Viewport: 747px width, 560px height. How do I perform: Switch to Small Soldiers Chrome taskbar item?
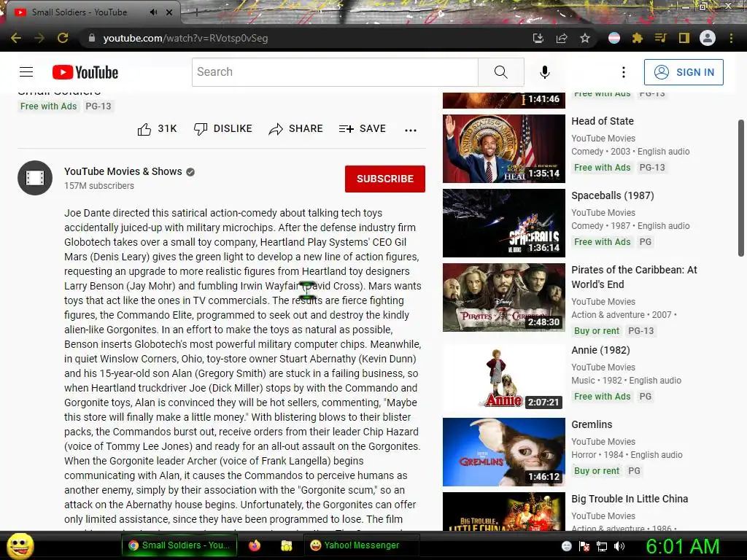179,545
